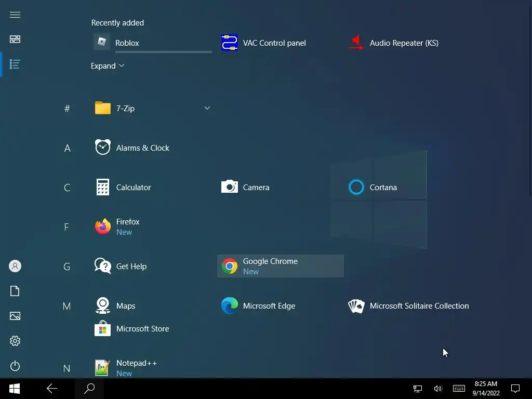The width and height of the screenshot is (532, 399).
Task: Launch Audio Repeater (KS) icon
Action: coord(356,43)
